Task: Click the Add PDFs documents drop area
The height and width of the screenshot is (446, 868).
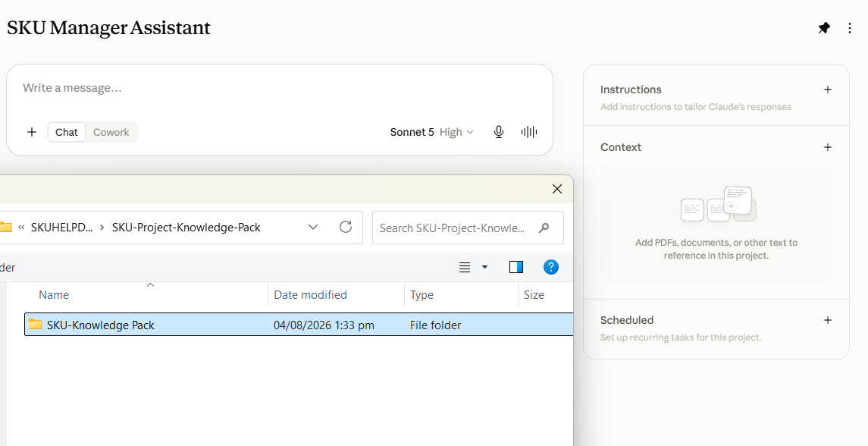Action: point(716,223)
